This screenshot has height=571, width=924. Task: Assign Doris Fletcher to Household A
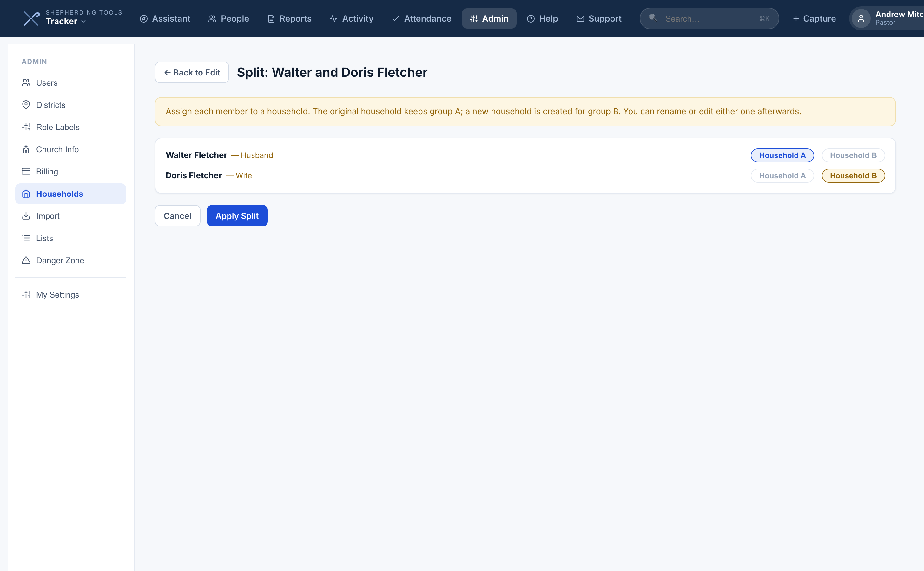tap(782, 176)
